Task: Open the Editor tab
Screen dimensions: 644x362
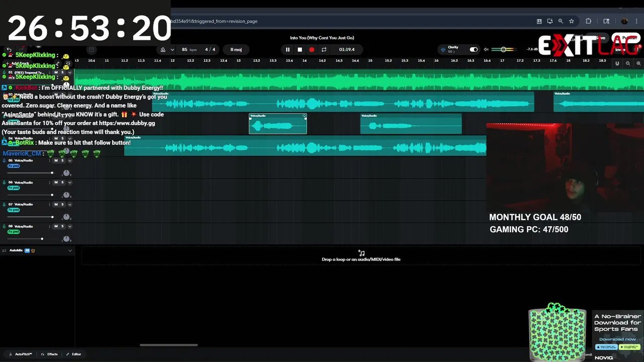Action: coord(73,354)
